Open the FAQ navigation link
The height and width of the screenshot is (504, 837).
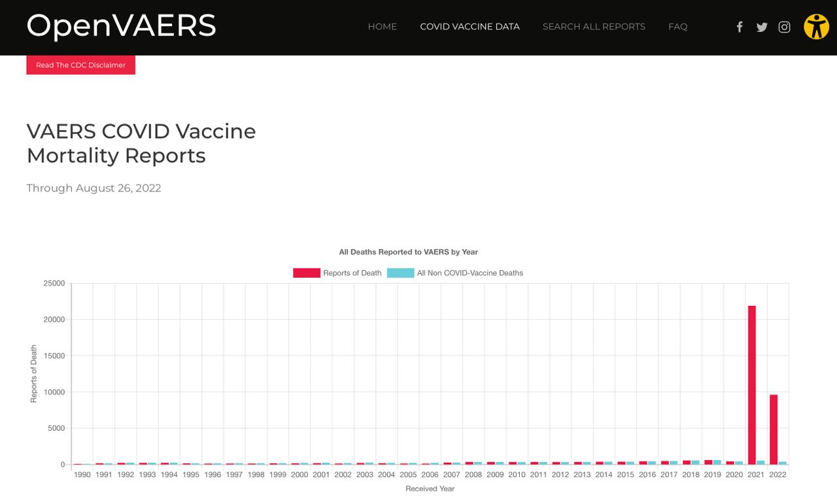677,27
